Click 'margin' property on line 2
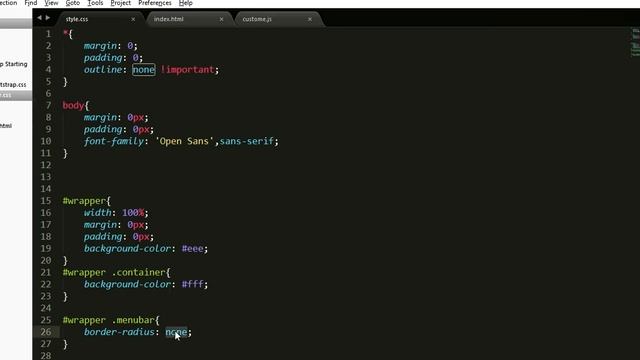The width and height of the screenshot is (640, 360). point(100,46)
